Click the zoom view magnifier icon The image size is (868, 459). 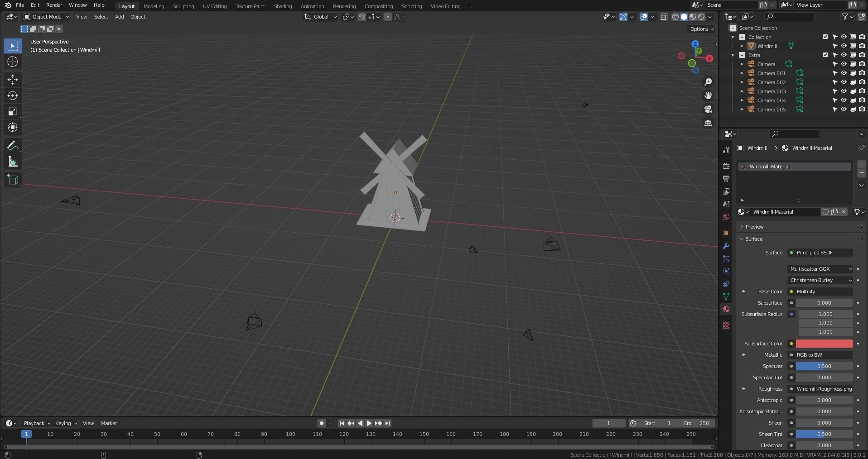[708, 82]
